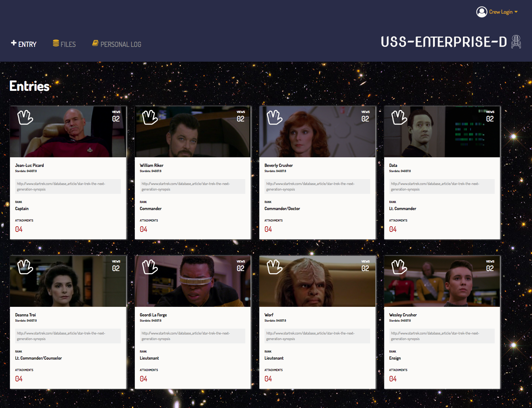Click the Geordi La Forge name

pos(153,315)
